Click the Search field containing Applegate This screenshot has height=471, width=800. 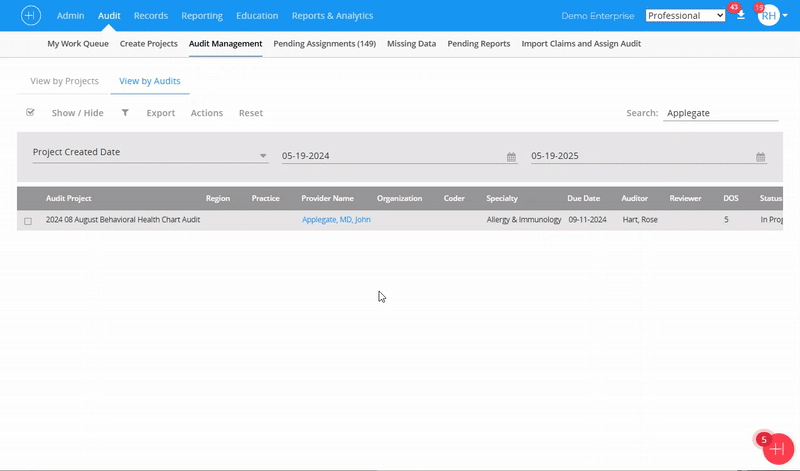coord(720,113)
